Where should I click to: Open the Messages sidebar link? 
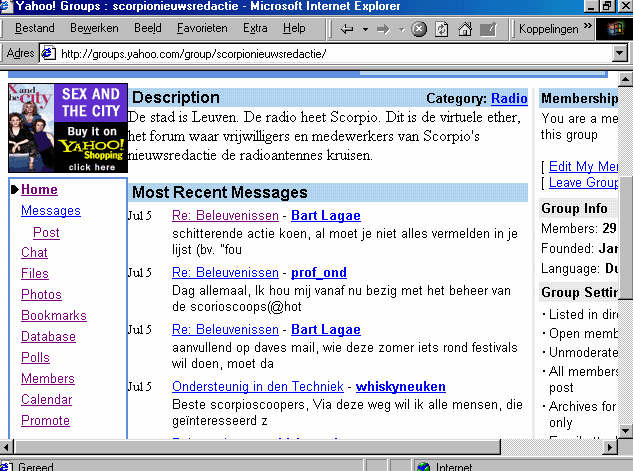51,211
